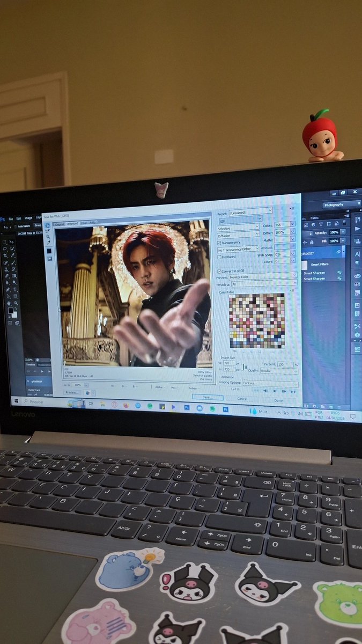Open the Dither 100% dropdown arrow
The image size is (362, 644).
tap(293, 232)
